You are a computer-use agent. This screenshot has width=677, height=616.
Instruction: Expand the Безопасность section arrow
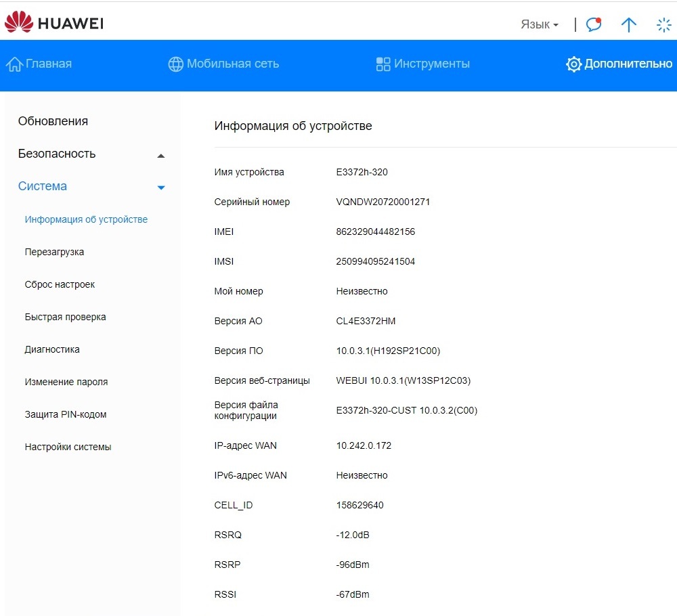point(161,156)
